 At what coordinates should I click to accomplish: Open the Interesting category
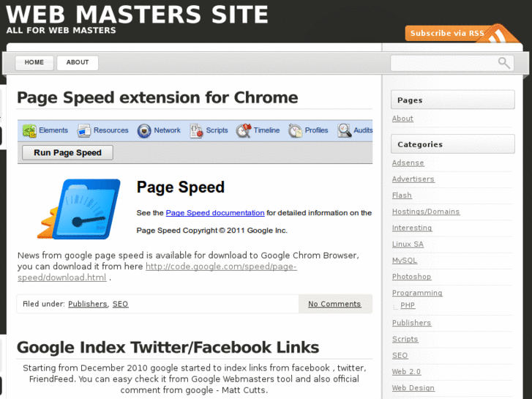click(412, 228)
